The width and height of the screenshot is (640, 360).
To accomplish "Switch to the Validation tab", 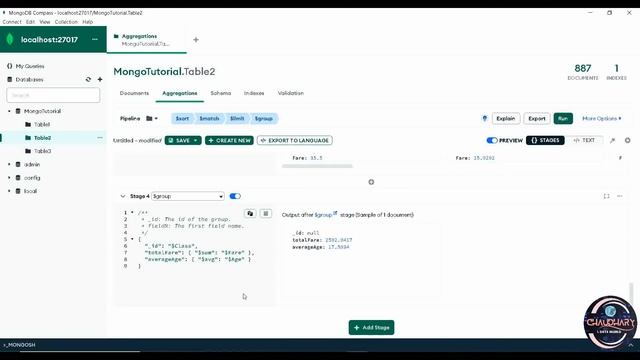I will pyautogui.click(x=291, y=93).
